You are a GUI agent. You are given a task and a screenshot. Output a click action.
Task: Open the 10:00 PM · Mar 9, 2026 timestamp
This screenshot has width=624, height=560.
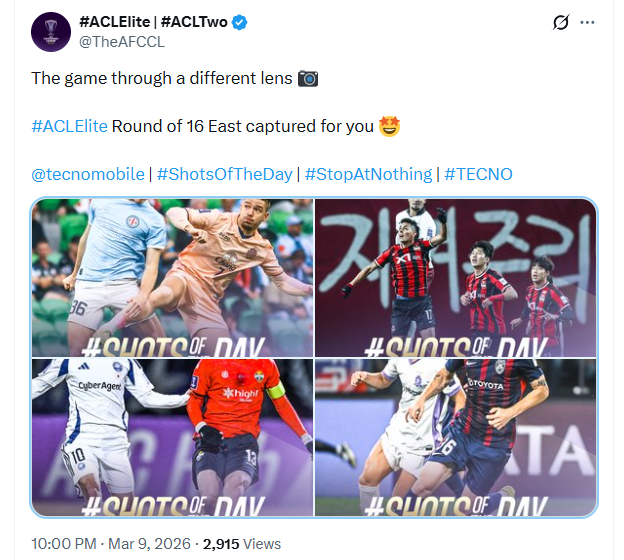coord(111,544)
